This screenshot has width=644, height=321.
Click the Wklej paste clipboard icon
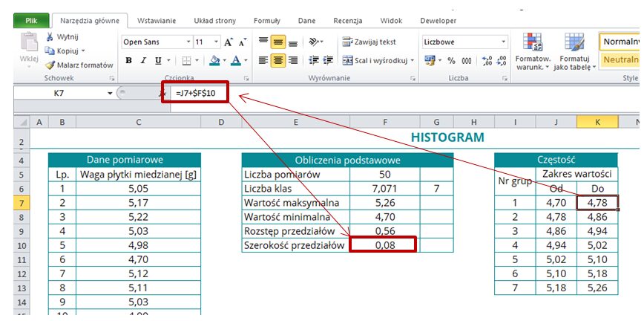(29, 43)
